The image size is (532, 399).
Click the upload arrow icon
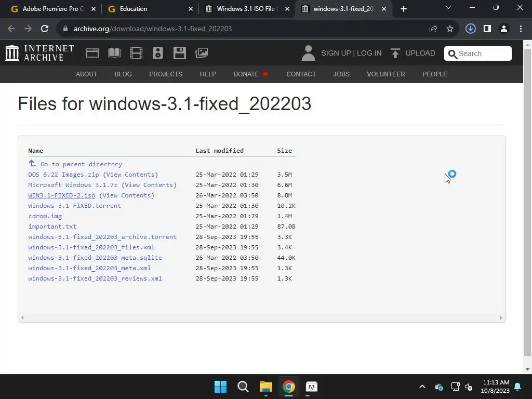pos(395,54)
